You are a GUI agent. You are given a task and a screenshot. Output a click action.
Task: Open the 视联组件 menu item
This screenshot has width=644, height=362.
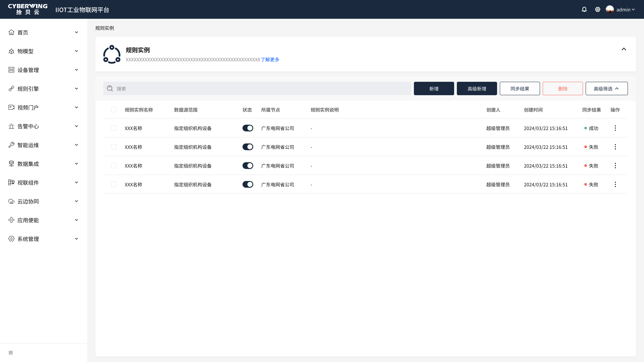point(43,182)
